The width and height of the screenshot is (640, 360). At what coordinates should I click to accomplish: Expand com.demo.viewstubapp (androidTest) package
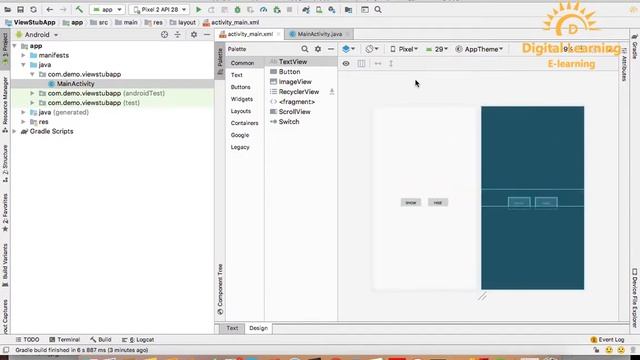(x=32, y=93)
